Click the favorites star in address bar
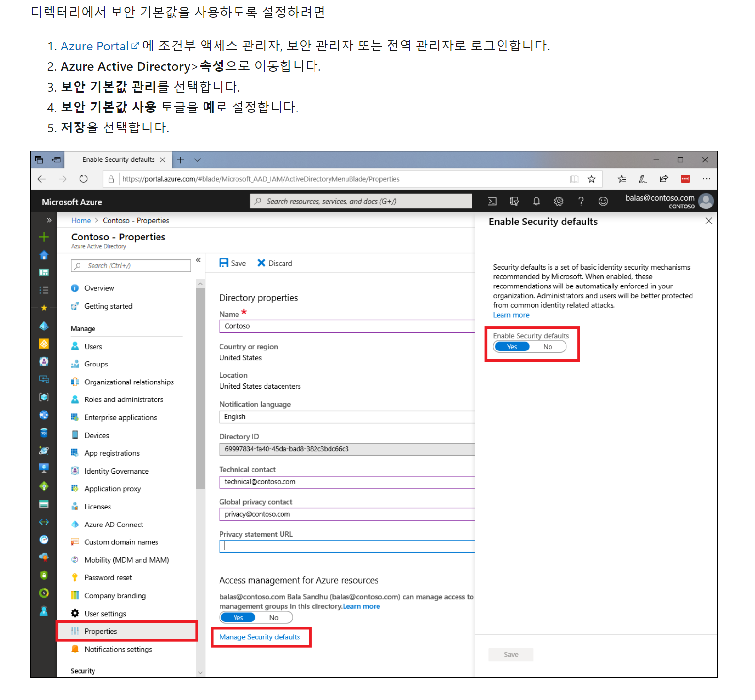Screen dimensions: 755x700 [x=591, y=179]
